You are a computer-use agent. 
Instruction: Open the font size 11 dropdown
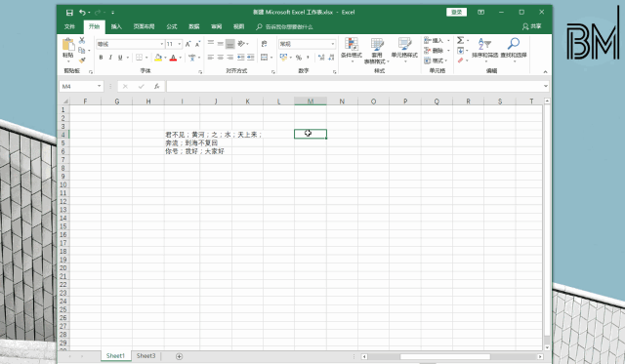point(180,44)
